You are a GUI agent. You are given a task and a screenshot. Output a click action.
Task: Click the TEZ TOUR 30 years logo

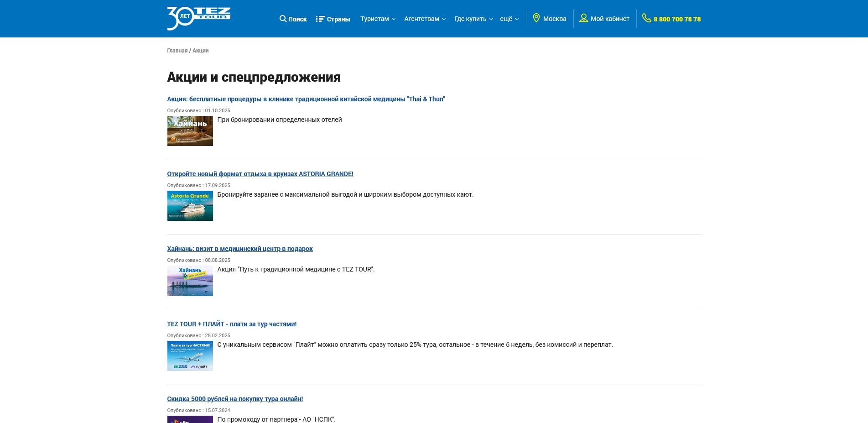198,18
